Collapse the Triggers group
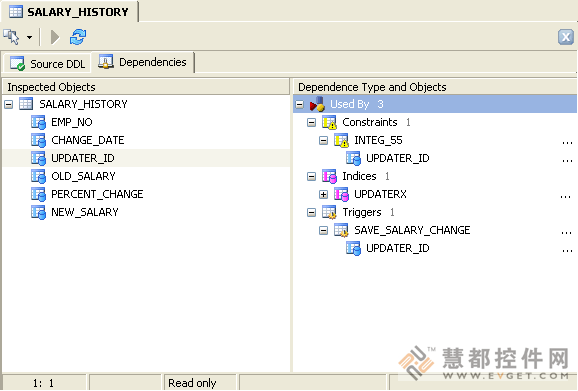The image size is (578, 391). [x=311, y=213]
